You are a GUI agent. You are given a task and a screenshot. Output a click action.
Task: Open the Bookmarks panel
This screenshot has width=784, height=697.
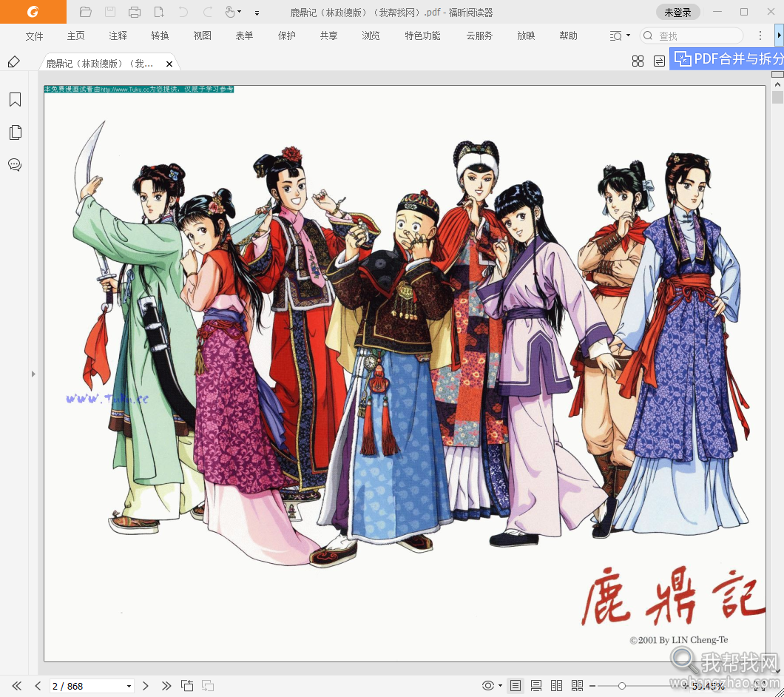[15, 100]
